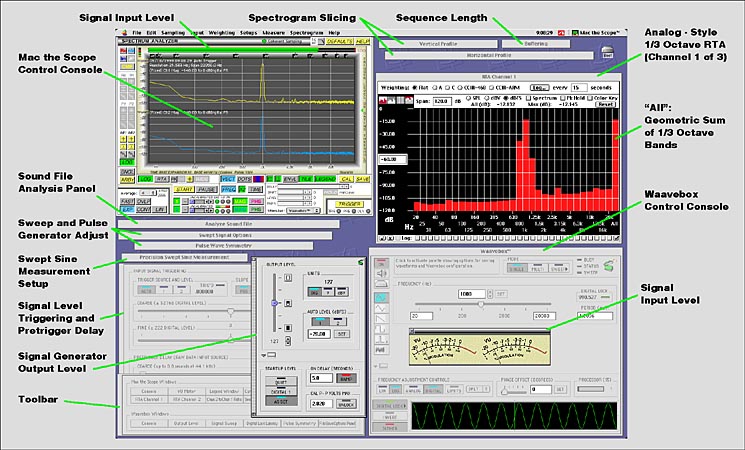Expand the Analyze Sound File panel
745x450 pixels.
tap(229, 224)
